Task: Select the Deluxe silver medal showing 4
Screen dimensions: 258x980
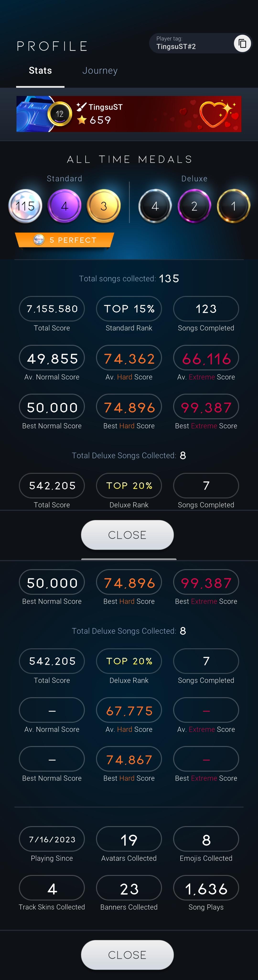Action: click(155, 206)
